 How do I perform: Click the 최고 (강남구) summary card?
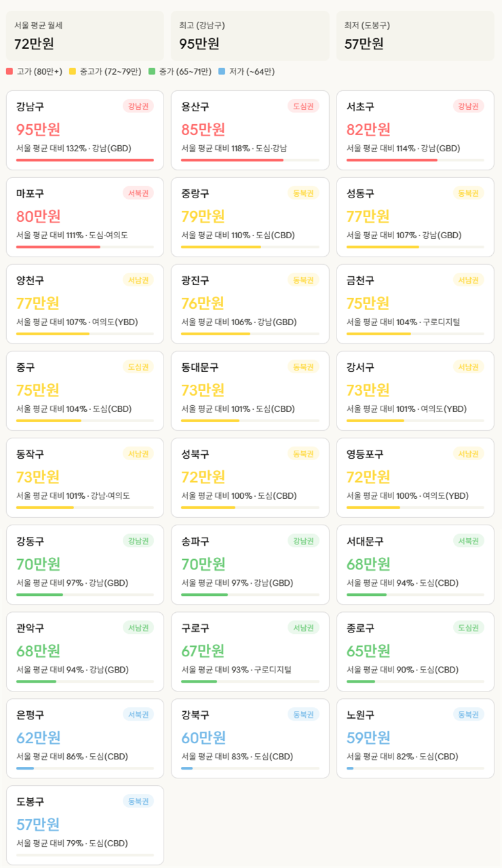pos(250,35)
